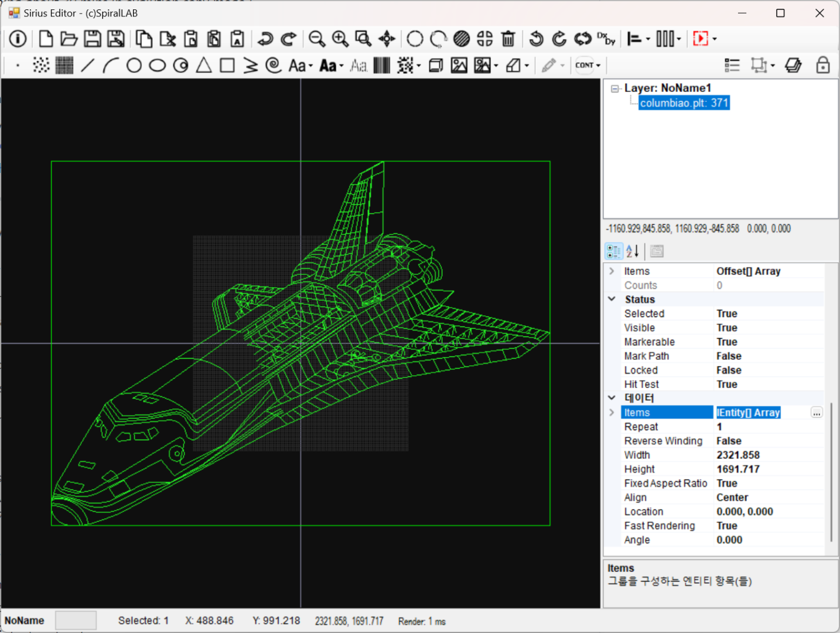Undo the last action

(265, 39)
